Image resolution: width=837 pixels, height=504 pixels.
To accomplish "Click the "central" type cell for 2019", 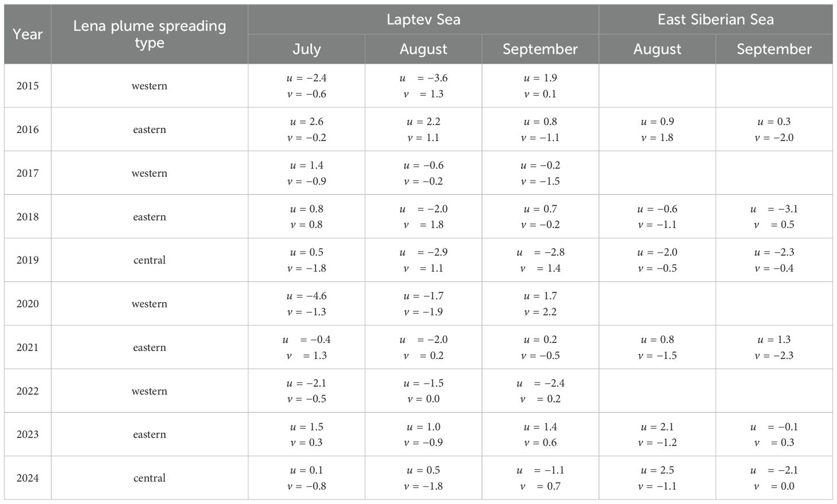I will (x=150, y=260).
